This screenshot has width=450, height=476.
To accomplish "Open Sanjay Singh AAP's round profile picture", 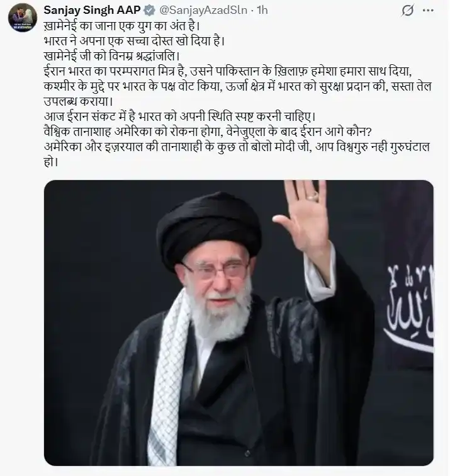I will click(x=23, y=18).
